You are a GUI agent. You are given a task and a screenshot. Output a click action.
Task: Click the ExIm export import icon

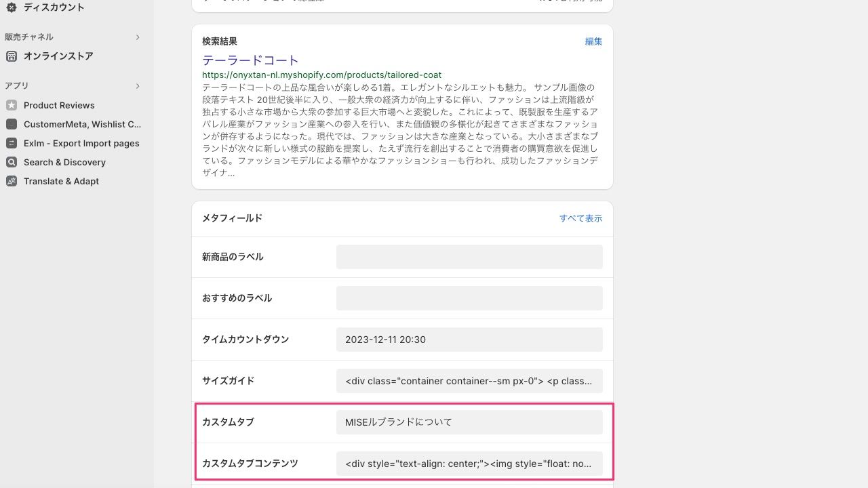pyautogui.click(x=11, y=143)
